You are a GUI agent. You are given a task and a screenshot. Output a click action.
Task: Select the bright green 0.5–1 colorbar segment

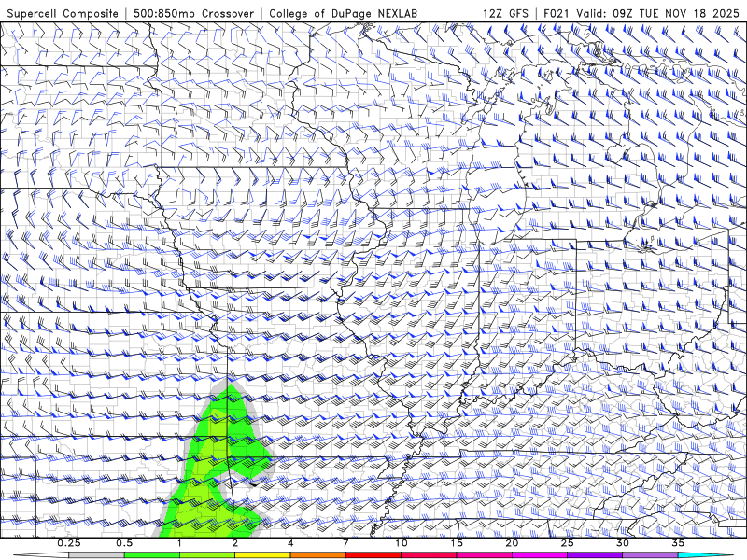coord(151,555)
